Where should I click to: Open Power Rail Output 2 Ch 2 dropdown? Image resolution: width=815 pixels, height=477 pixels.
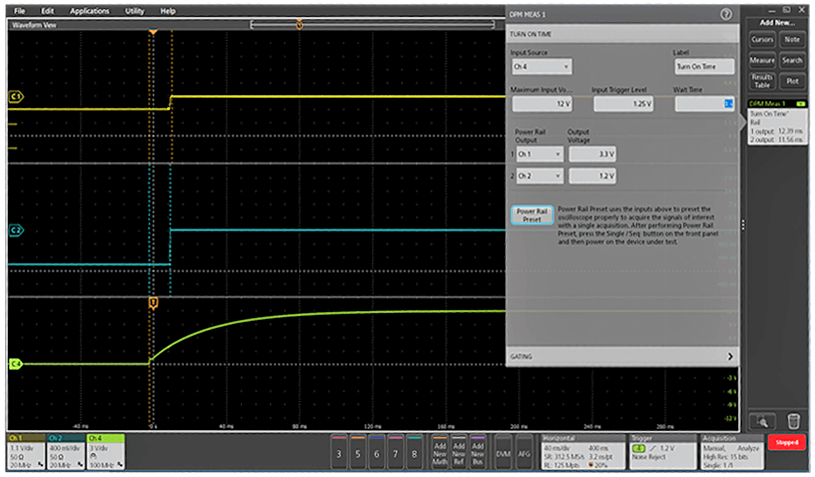pos(540,176)
